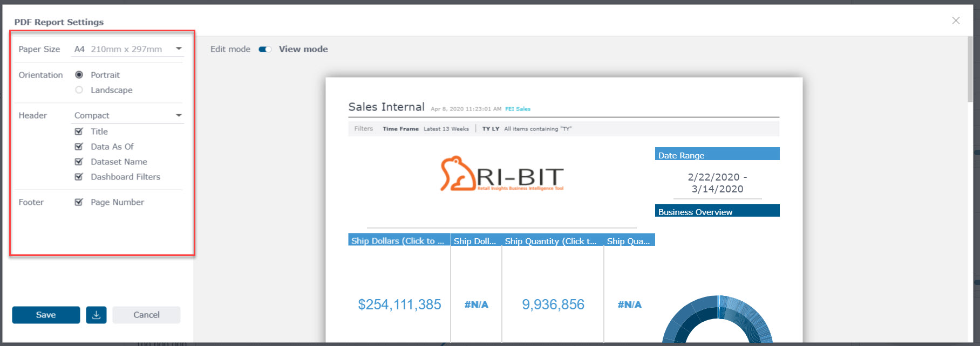Click the Sales Internal report title
The image size is (980, 346).
[x=386, y=107]
